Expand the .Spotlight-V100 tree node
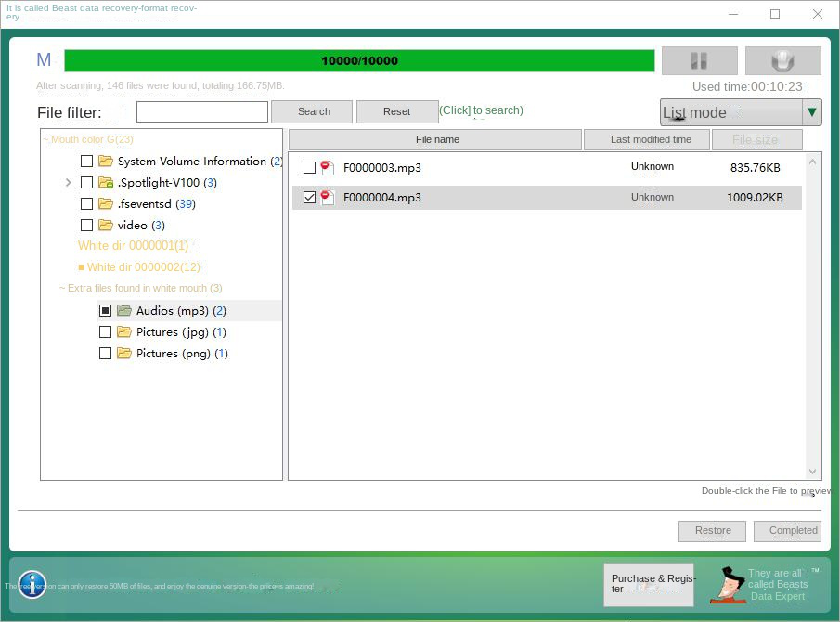This screenshot has width=840, height=622. pos(67,182)
